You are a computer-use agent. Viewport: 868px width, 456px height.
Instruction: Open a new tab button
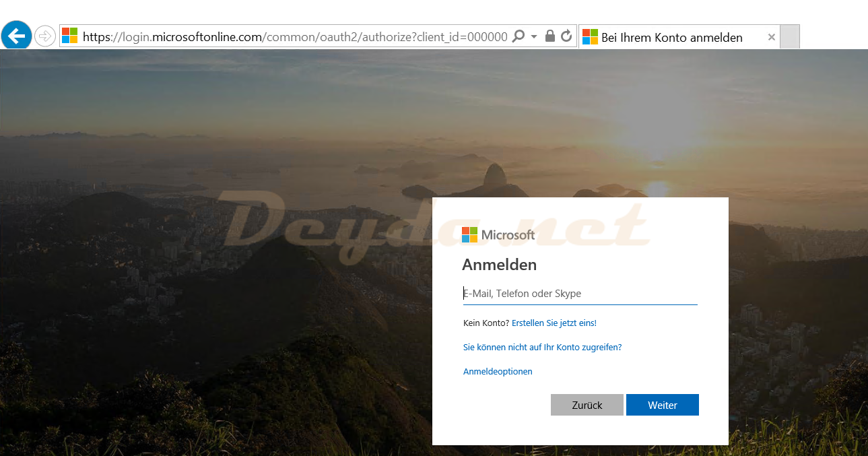790,37
